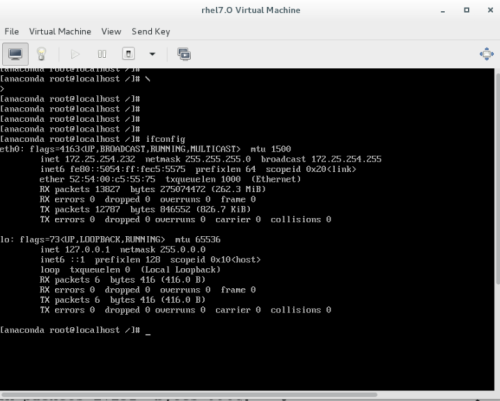The image size is (500, 401).
Task: Click the inet 172.25.254.232 address text
Action: pyautogui.click(x=88, y=159)
